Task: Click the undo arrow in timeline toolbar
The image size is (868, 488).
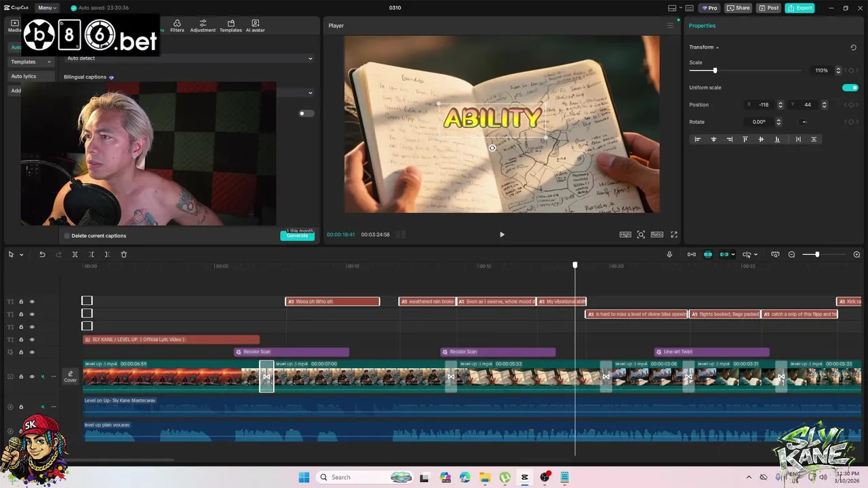Action: [42, 254]
